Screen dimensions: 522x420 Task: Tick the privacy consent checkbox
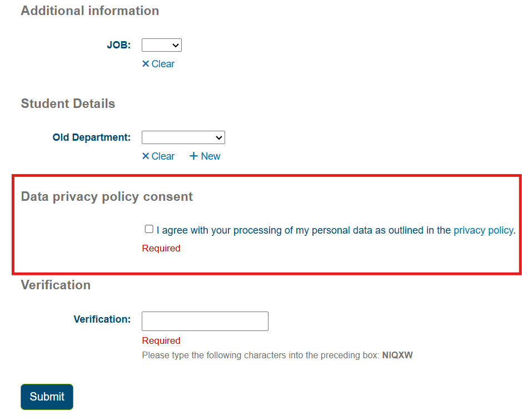tap(149, 229)
